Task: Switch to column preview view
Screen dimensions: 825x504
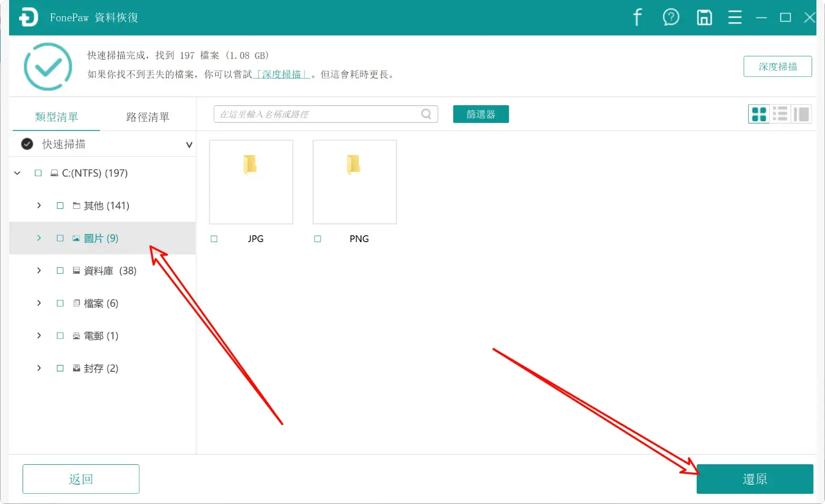Action: pos(801,114)
